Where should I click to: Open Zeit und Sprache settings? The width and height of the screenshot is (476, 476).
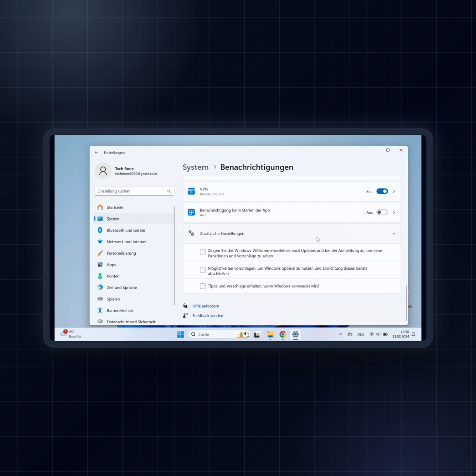(134, 288)
